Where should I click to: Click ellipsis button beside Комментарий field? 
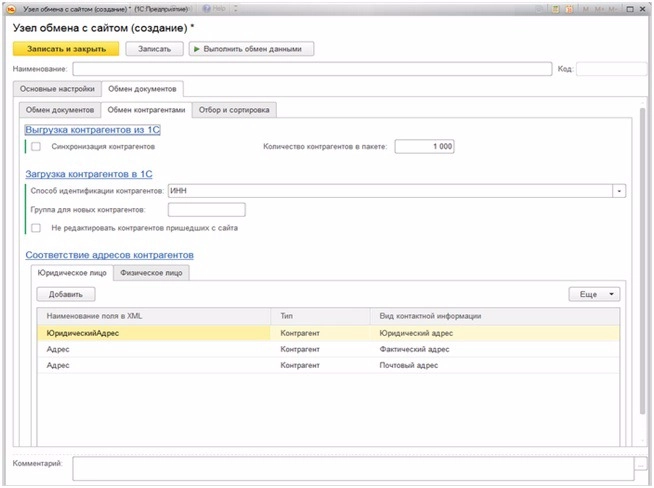639,464
